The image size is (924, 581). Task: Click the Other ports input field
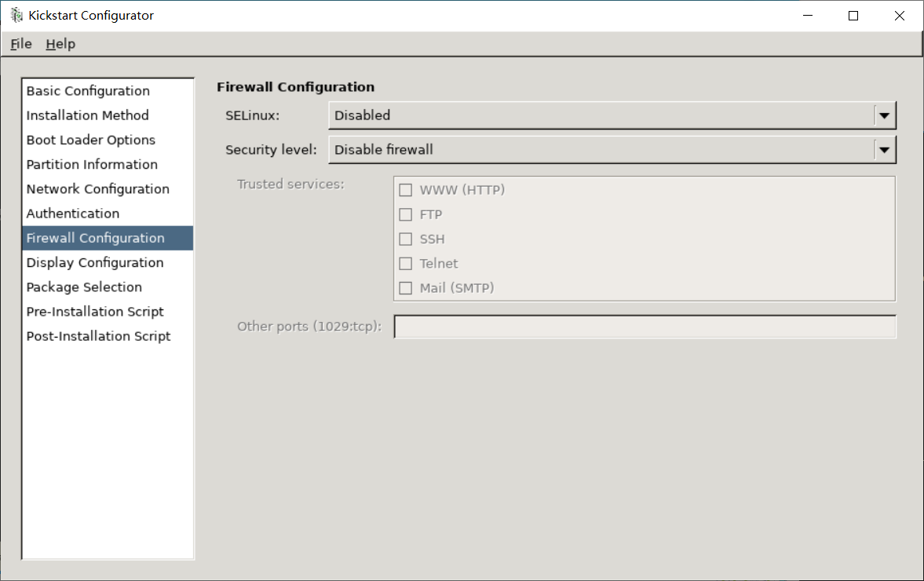point(645,327)
